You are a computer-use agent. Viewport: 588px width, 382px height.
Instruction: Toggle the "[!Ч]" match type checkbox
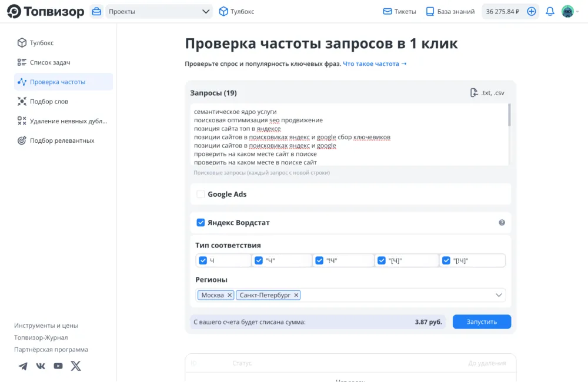[446, 260]
